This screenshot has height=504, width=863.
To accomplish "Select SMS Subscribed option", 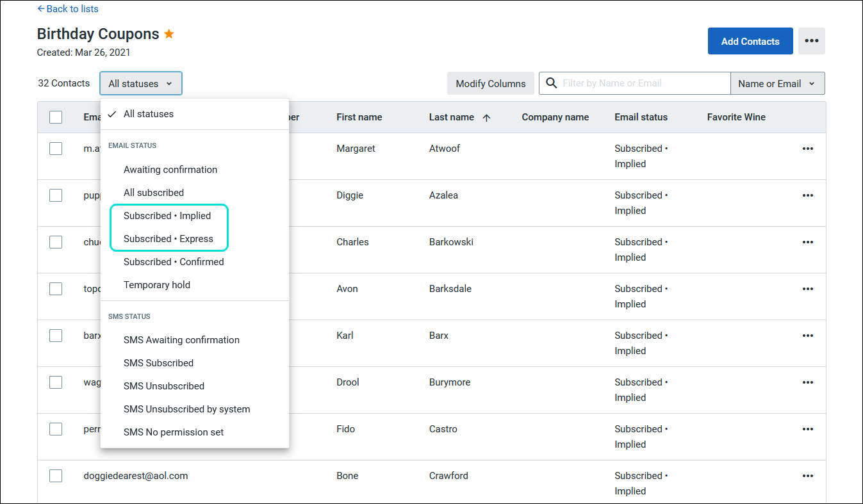I will pyautogui.click(x=195, y=363).
